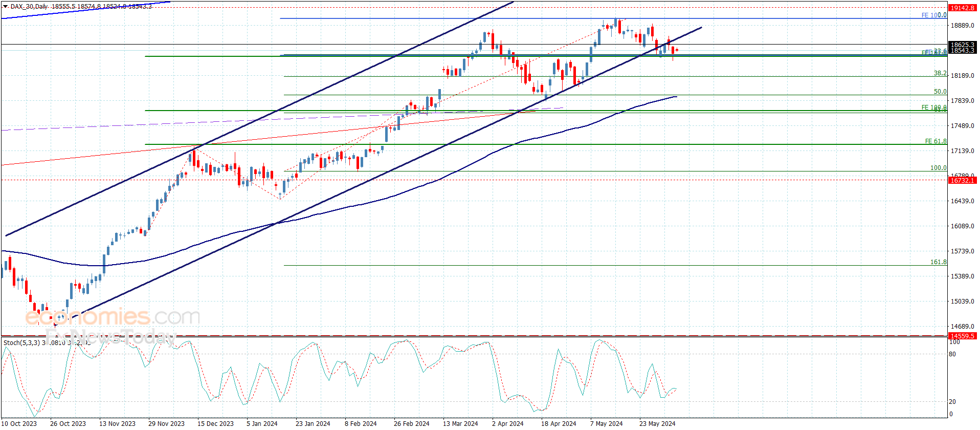The width and height of the screenshot is (980, 430).
Task: Click the 15039.0 price axis label
Action: (x=962, y=302)
